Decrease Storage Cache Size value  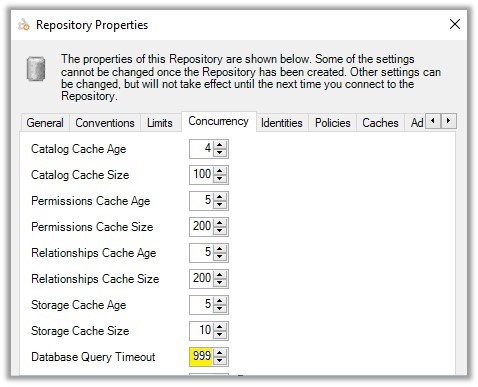(x=219, y=335)
